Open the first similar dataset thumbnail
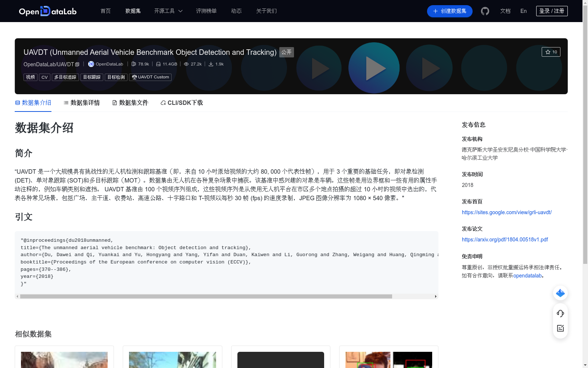 pos(64,360)
